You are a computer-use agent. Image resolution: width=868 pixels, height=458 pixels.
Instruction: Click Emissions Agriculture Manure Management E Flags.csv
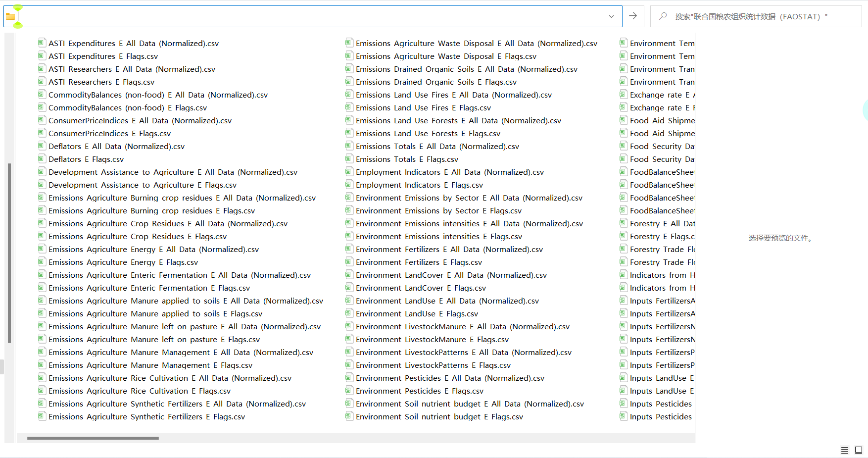(x=150, y=365)
